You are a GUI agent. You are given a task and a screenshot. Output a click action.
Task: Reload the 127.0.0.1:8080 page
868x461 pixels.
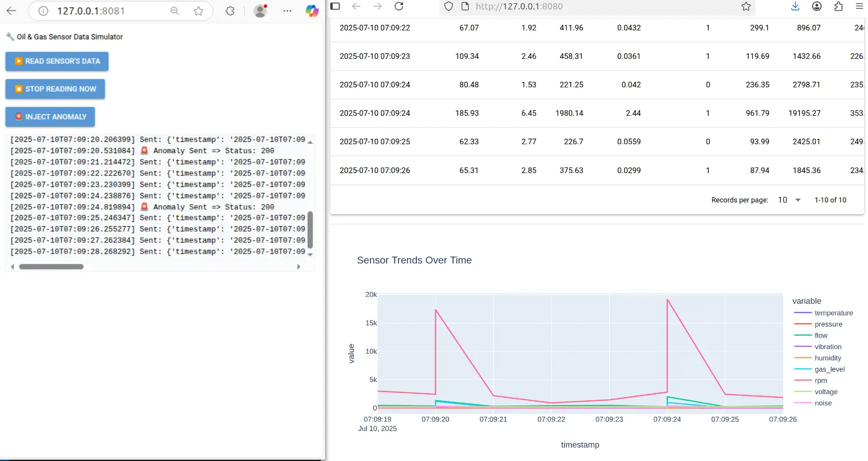pos(399,6)
